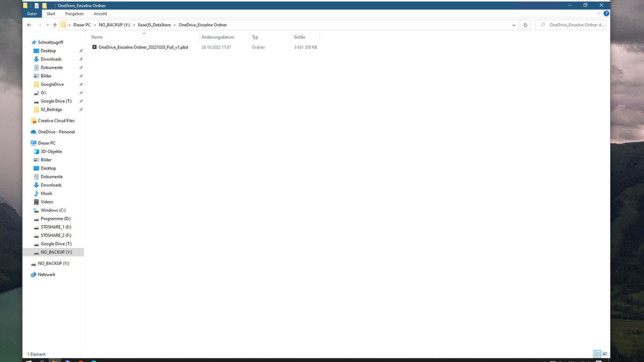
Task: Open the GoogleDrive folder in Schnellzugriff
Action: (x=52, y=84)
